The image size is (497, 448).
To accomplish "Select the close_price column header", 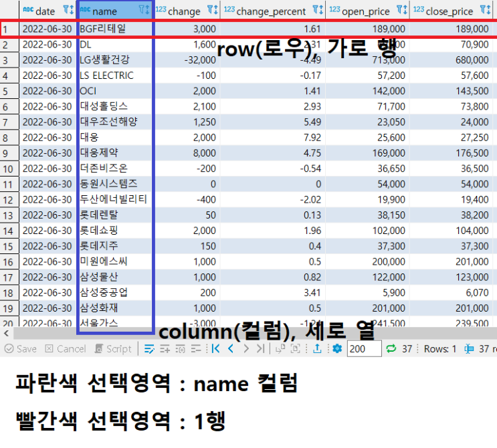I will [x=452, y=10].
